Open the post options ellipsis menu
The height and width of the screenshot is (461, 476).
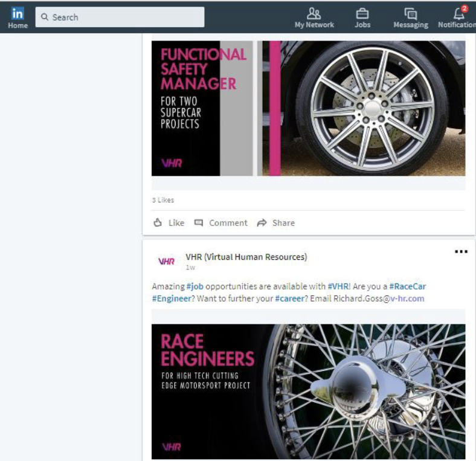(461, 251)
